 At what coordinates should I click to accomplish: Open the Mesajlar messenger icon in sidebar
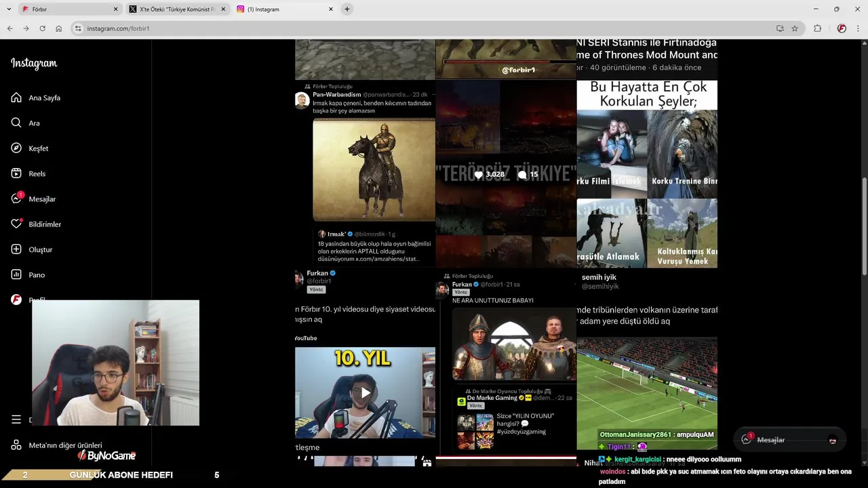tap(16, 199)
